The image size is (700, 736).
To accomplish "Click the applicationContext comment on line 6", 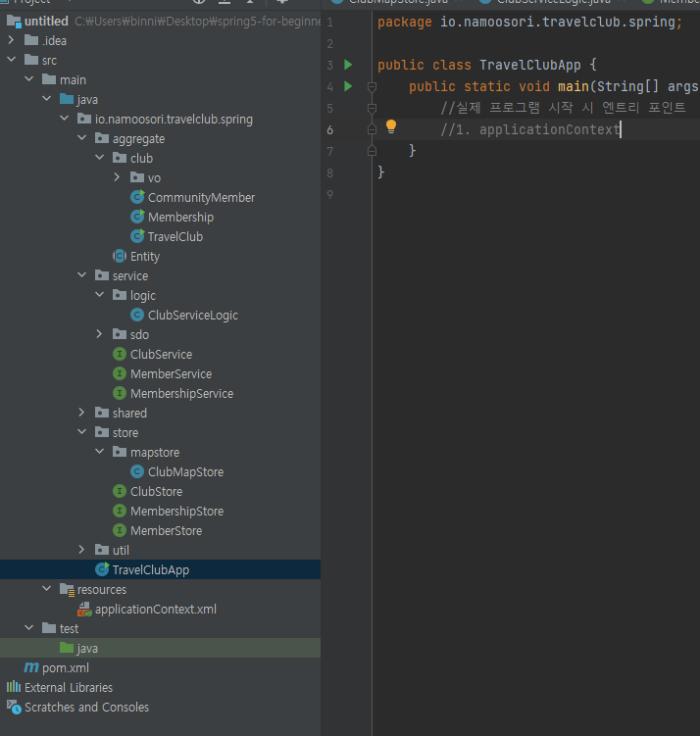I will tap(530, 129).
